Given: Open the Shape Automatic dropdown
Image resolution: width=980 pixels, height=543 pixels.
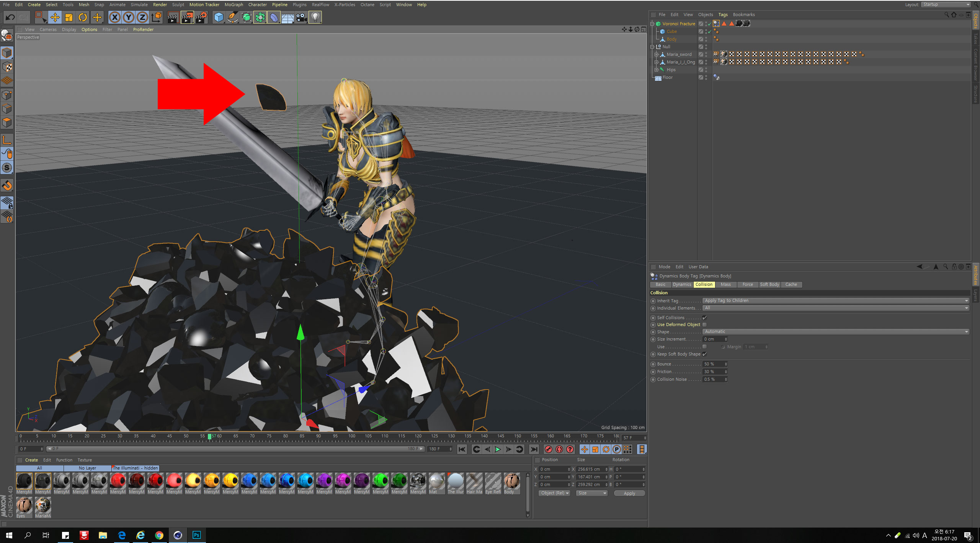Looking at the screenshot, I should 836,332.
